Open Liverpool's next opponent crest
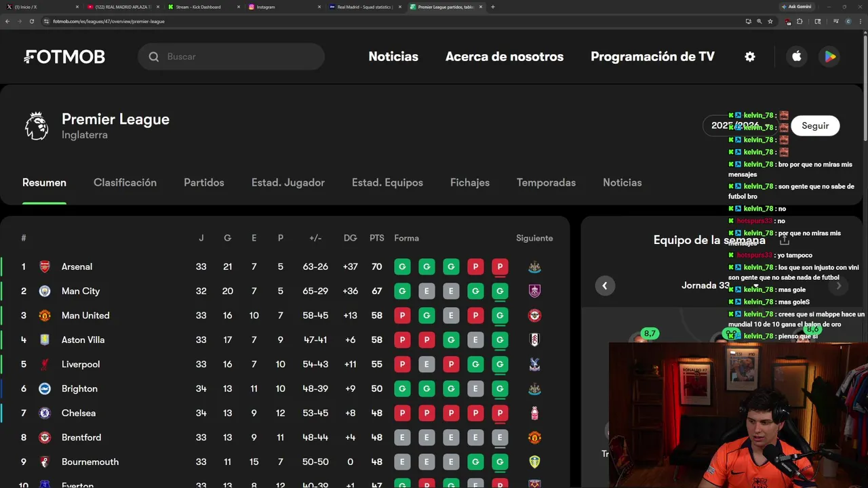The width and height of the screenshot is (868, 488). click(x=534, y=365)
